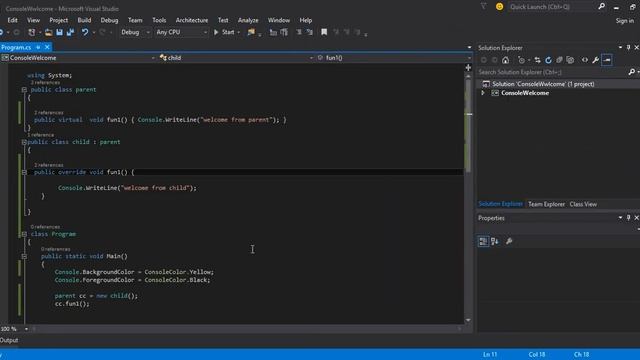Toggle a bookmark with the bookmark icon
Screen dimensions: 640x360
click(324, 32)
